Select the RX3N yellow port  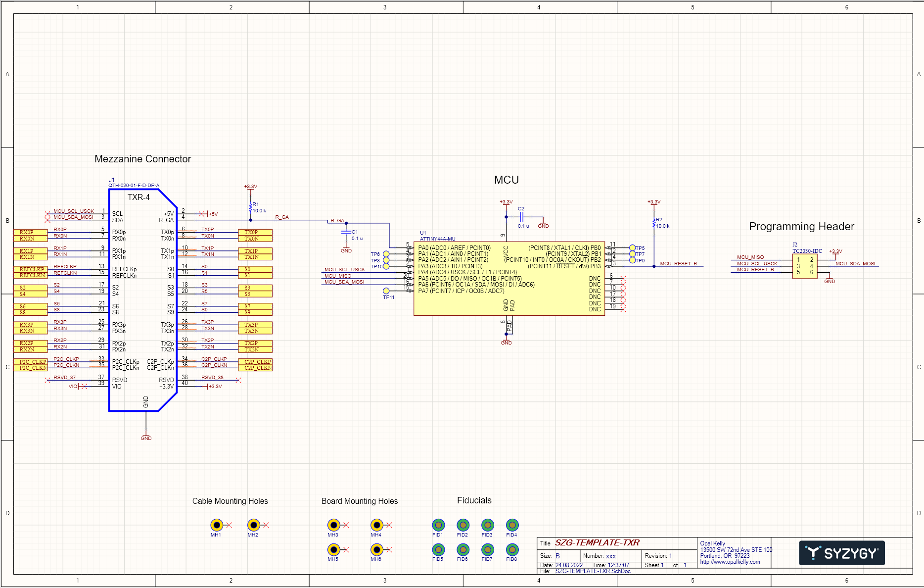(31, 331)
